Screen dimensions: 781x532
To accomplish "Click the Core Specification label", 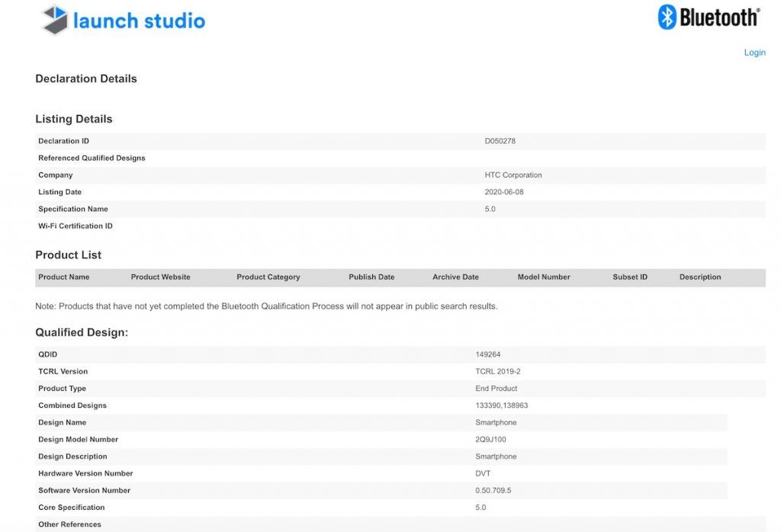I will pos(71,508).
